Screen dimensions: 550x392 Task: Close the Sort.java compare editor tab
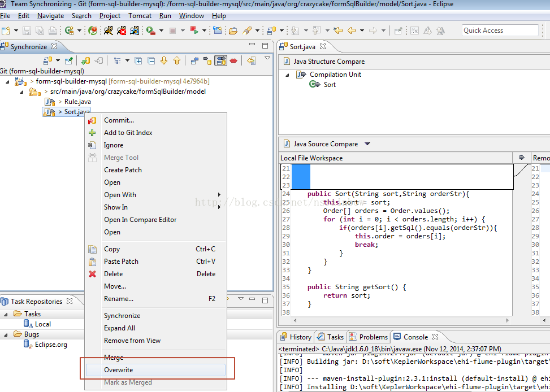pos(323,46)
